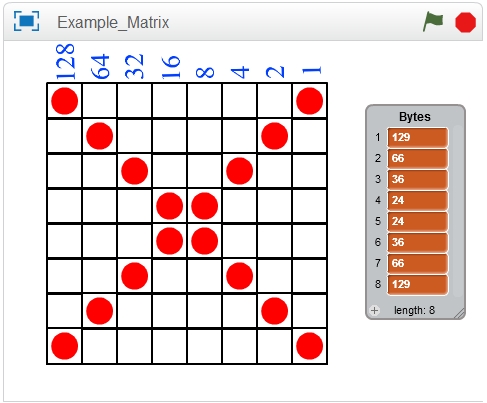Click column header 32
487x403 pixels.
(134, 67)
